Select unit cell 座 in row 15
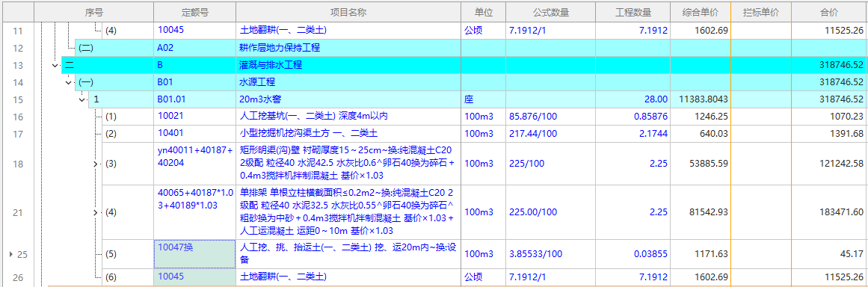868x287 pixels. click(x=483, y=100)
